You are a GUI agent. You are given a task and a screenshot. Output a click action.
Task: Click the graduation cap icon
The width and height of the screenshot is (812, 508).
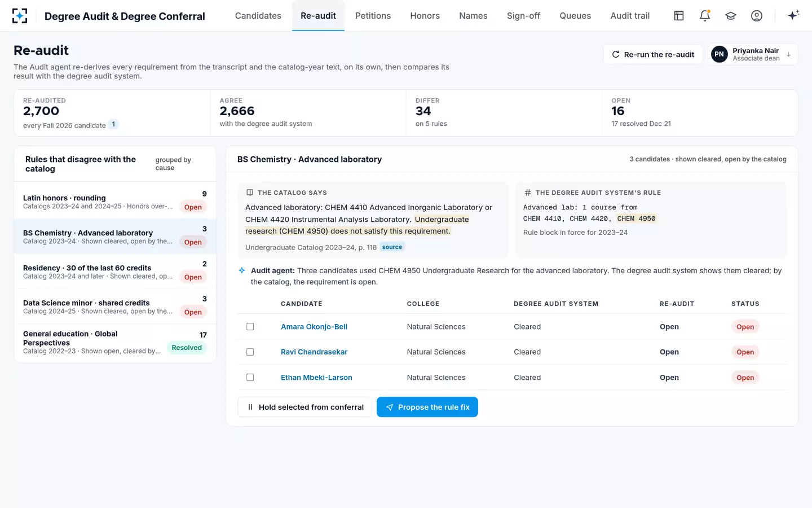[x=731, y=16]
